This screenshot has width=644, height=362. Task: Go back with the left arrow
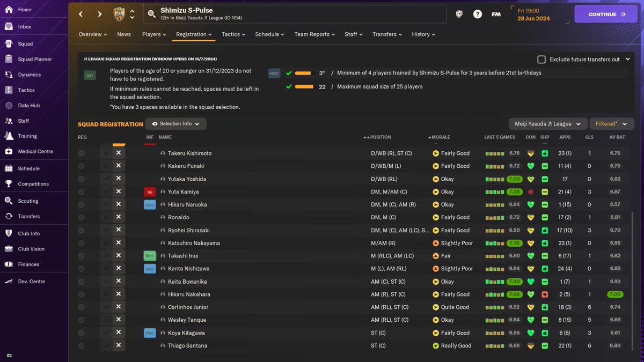(80, 14)
